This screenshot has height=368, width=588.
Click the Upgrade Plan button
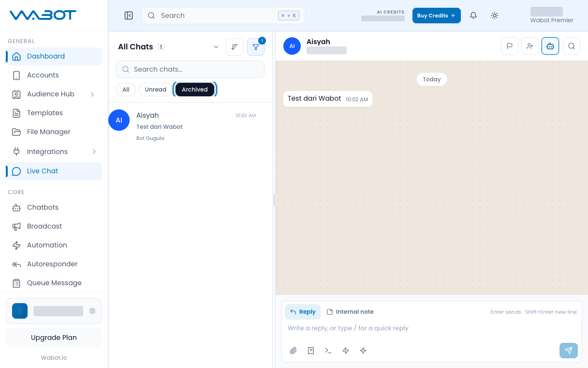(54, 337)
